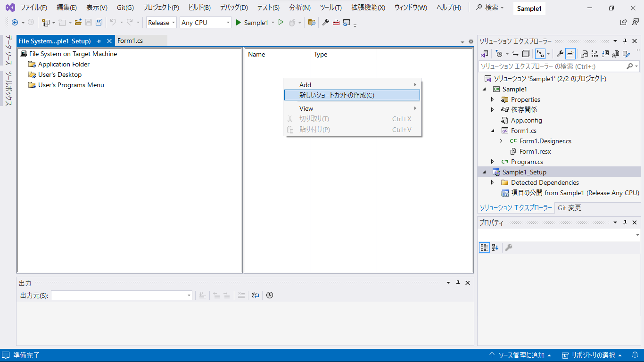The height and width of the screenshot is (362, 644).
Task: Select Application Folder in file system tree
Action: (64, 64)
